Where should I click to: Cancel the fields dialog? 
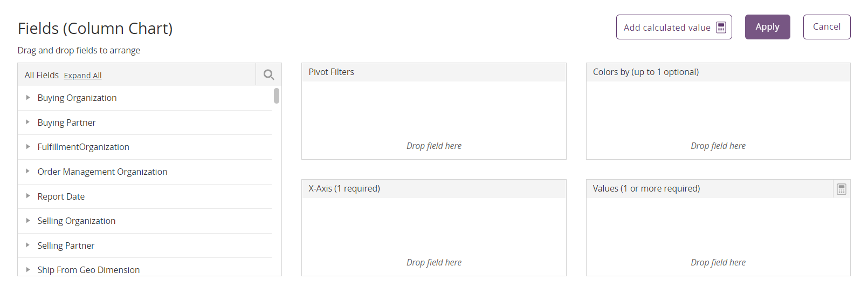pos(826,27)
